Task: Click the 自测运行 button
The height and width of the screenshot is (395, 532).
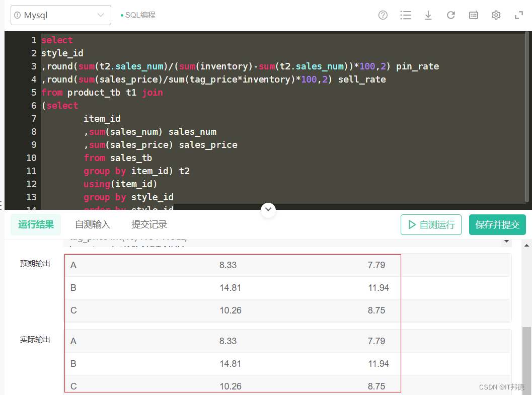Action: click(x=431, y=224)
